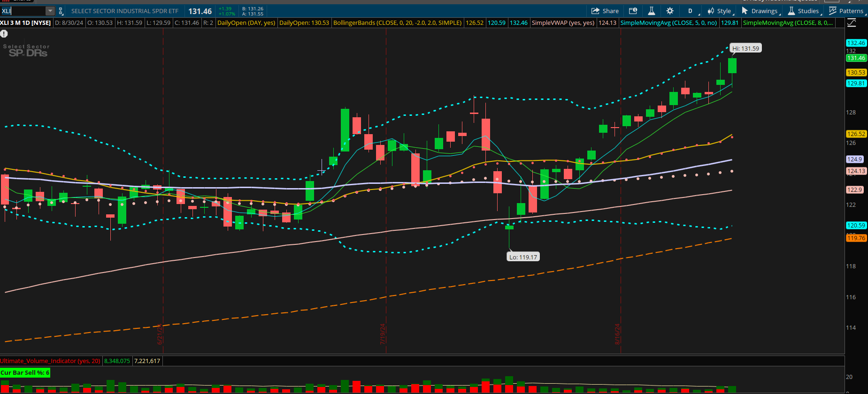
Task: Click the 132.46 upper band price tag
Action: click(x=856, y=43)
